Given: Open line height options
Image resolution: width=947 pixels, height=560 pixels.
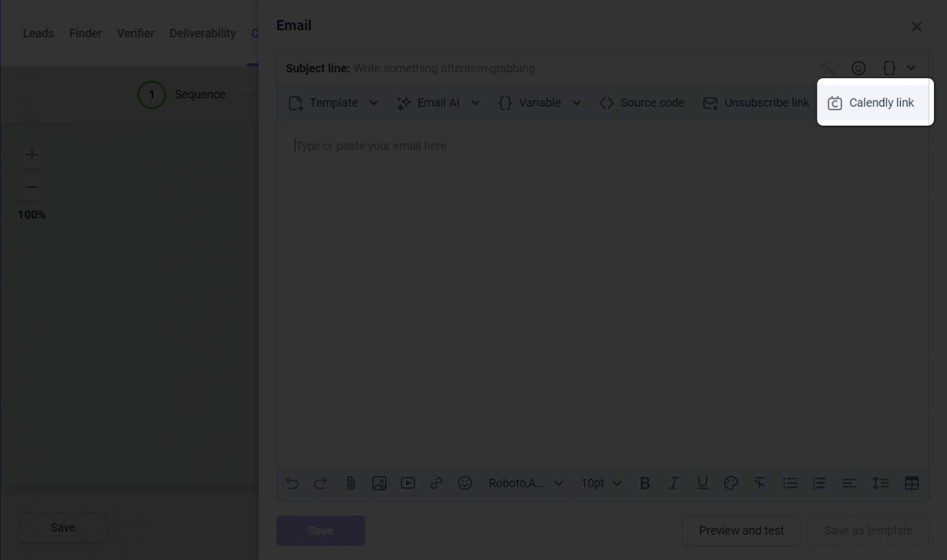Looking at the screenshot, I should tap(880, 484).
